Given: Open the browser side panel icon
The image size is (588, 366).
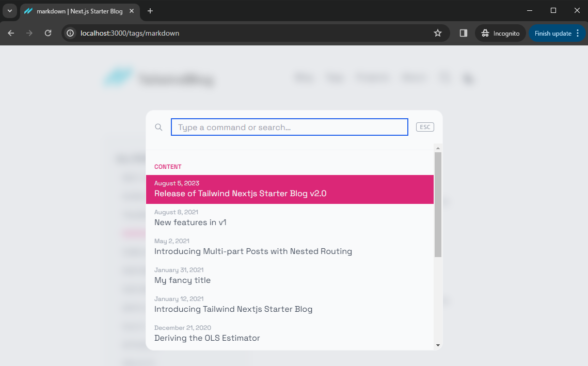Looking at the screenshot, I should point(464,33).
